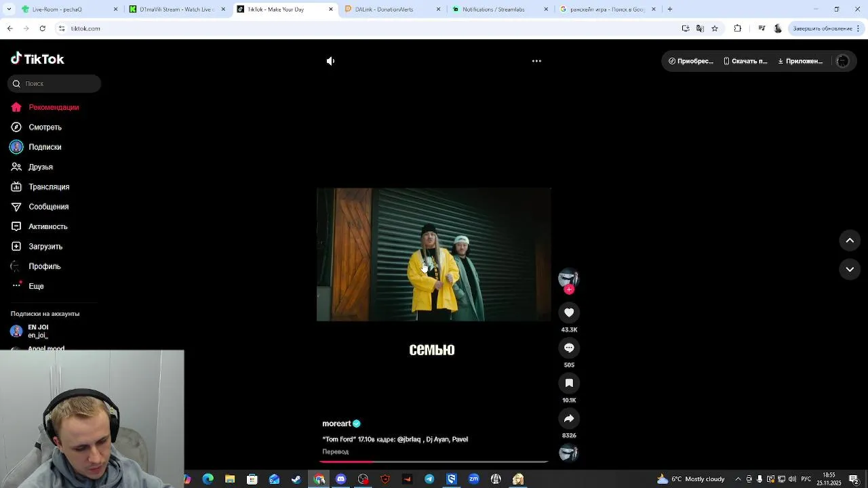Viewport: 868px width, 488px height.
Task: Open the author avatar above like button
Action: (x=568, y=278)
